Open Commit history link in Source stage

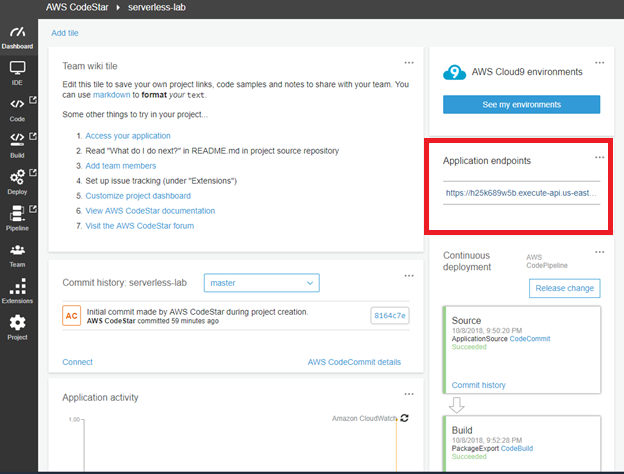coord(478,385)
